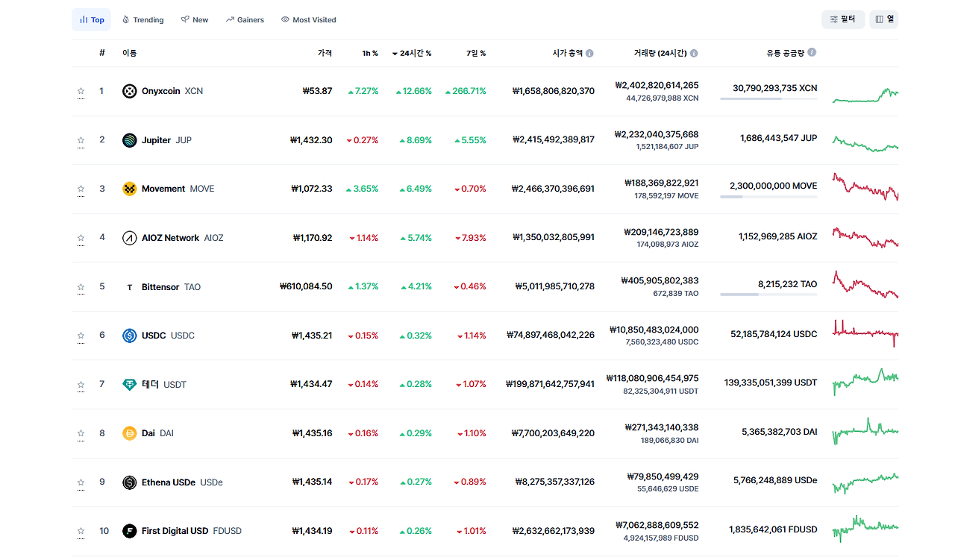This screenshot has width=955, height=560.
Task: Click the Bittensor TAO logo
Action: [130, 287]
